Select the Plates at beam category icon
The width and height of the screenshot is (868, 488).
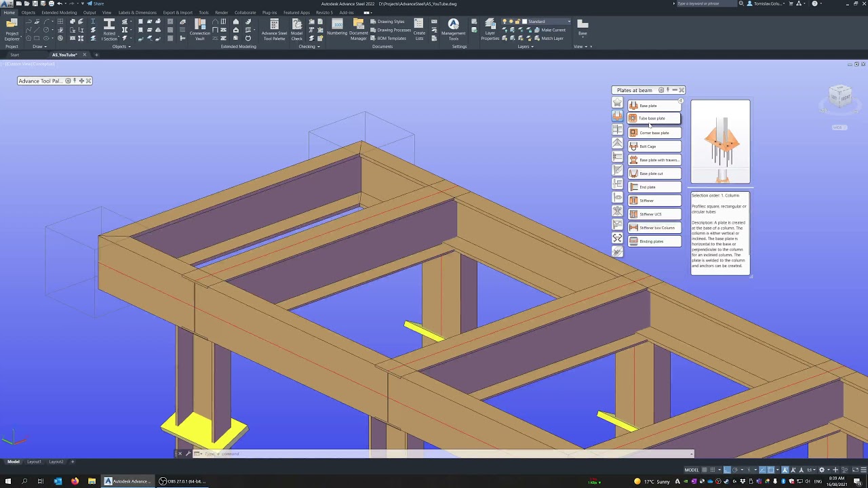pyautogui.click(x=617, y=116)
